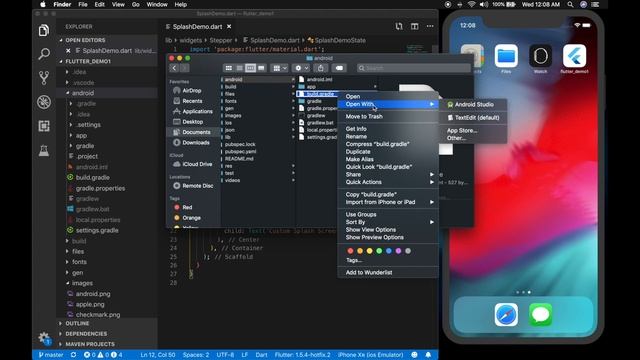Apply the red tag color
Viewport: 640px width, 360px height.
click(x=350, y=251)
